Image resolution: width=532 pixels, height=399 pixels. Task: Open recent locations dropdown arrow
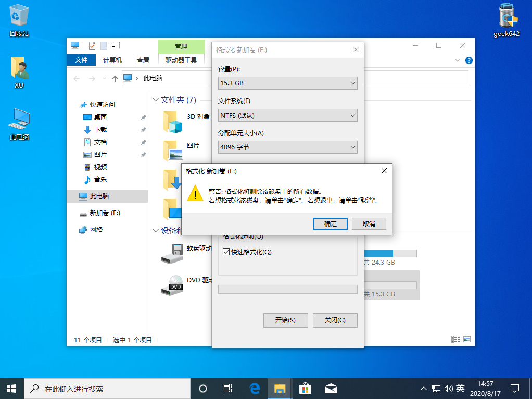104,79
